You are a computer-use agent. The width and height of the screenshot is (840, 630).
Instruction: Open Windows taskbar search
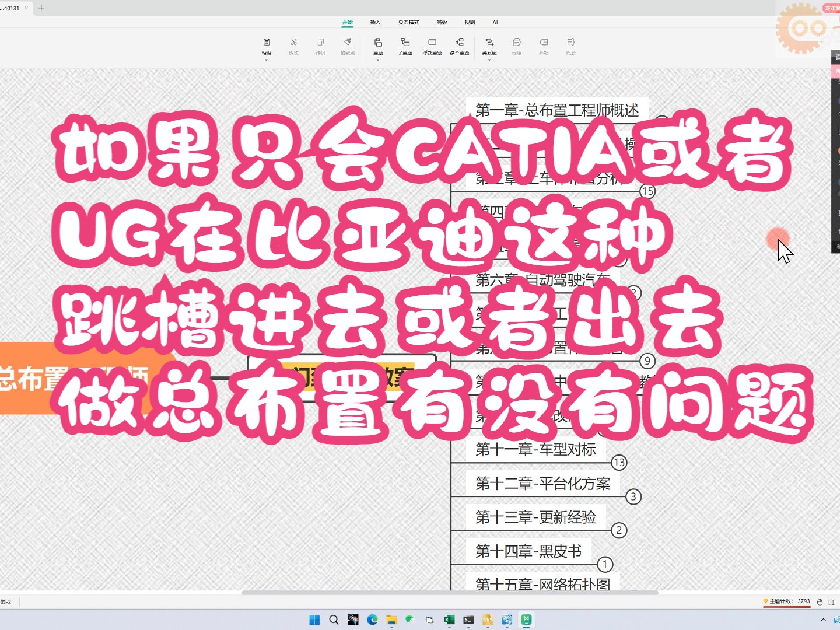click(x=334, y=619)
